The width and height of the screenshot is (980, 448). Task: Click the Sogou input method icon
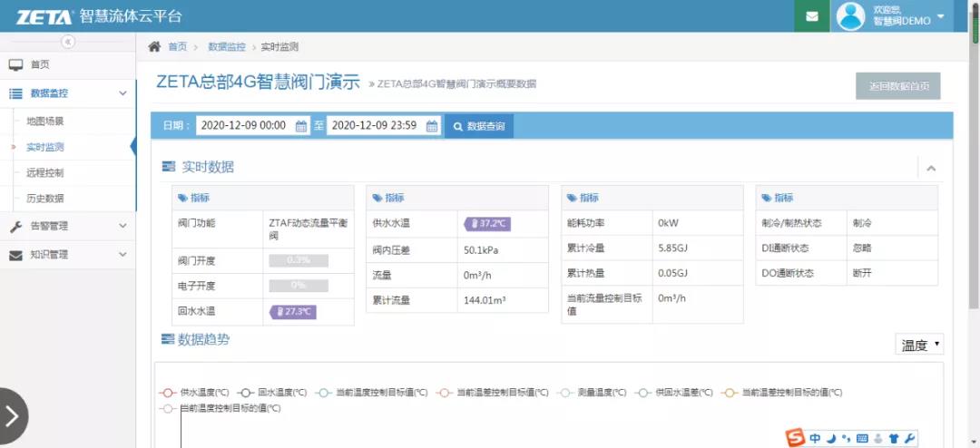point(796,439)
